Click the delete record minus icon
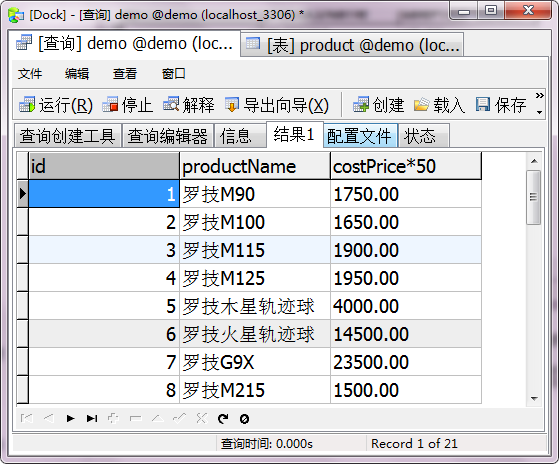559x464 pixels. (x=135, y=418)
